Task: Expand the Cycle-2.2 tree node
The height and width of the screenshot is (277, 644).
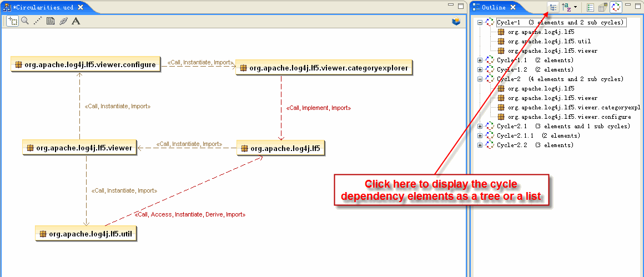Action: 480,145
